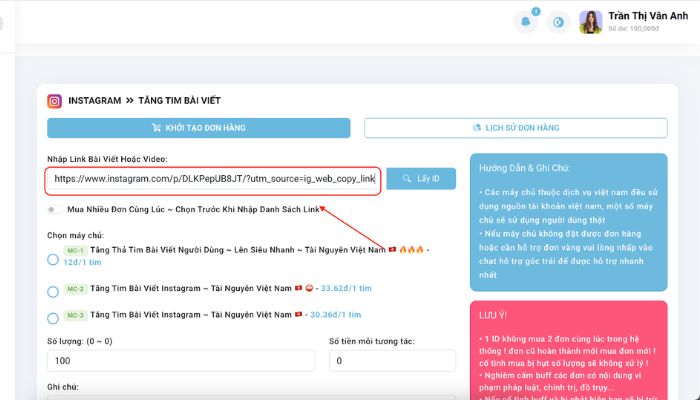The image size is (700, 400).
Task: Select MC-2 server radio button
Action: (x=53, y=292)
